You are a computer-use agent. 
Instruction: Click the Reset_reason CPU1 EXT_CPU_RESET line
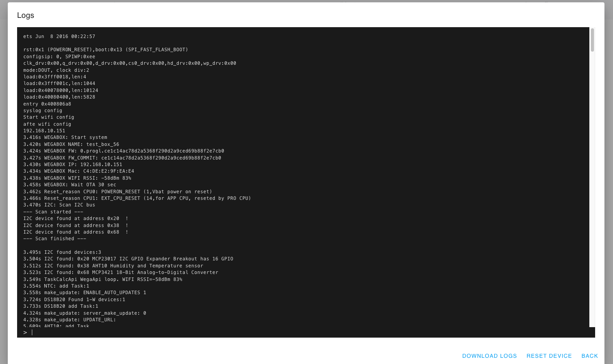pyautogui.click(x=137, y=198)
